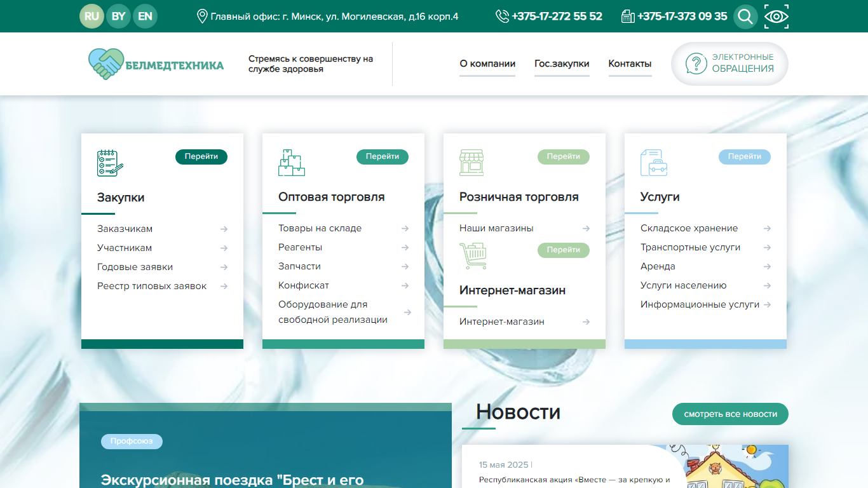Image resolution: width=868 pixels, height=488 pixels.
Task: Click the Услуги briefcase document icon
Action: (654, 163)
